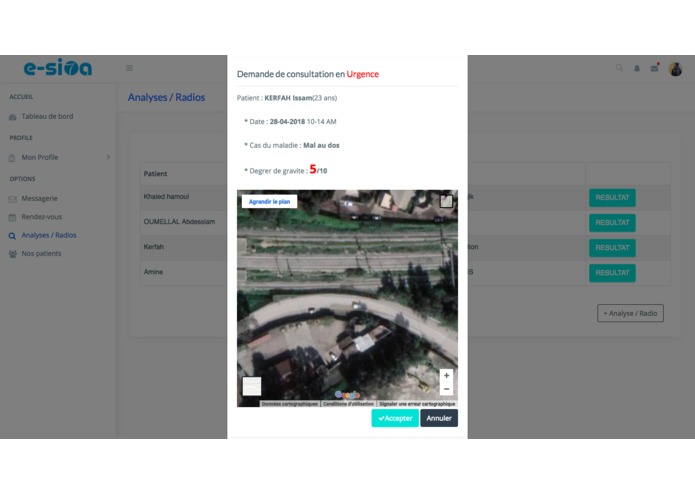
Task: Click Signaler une erreur cartographique
Action: (x=417, y=404)
